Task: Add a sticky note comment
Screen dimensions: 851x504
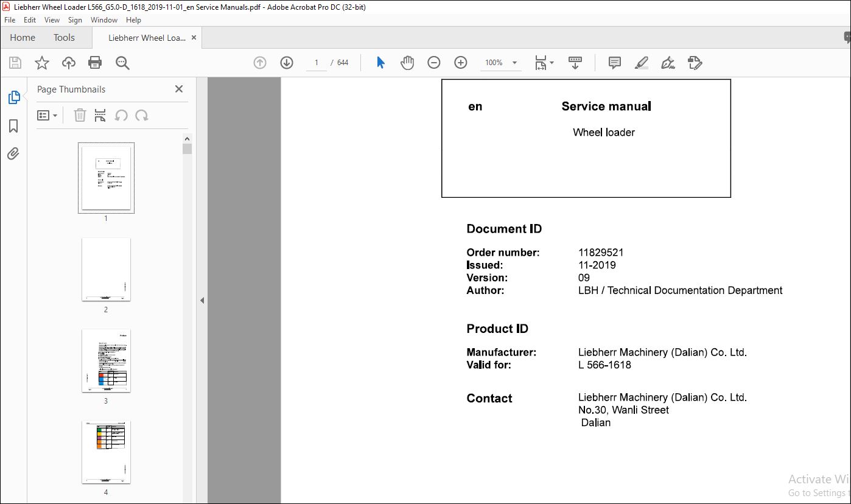Action: coord(615,63)
